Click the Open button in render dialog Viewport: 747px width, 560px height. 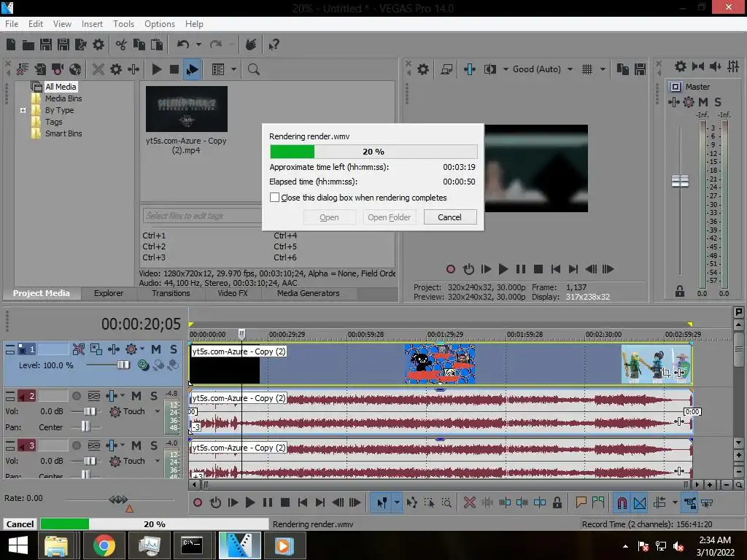pos(329,217)
